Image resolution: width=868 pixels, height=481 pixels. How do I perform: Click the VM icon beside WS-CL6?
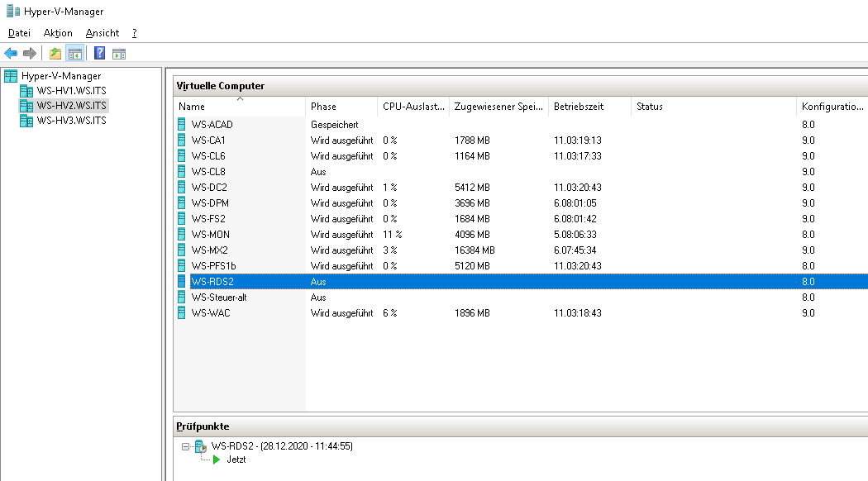(182, 156)
